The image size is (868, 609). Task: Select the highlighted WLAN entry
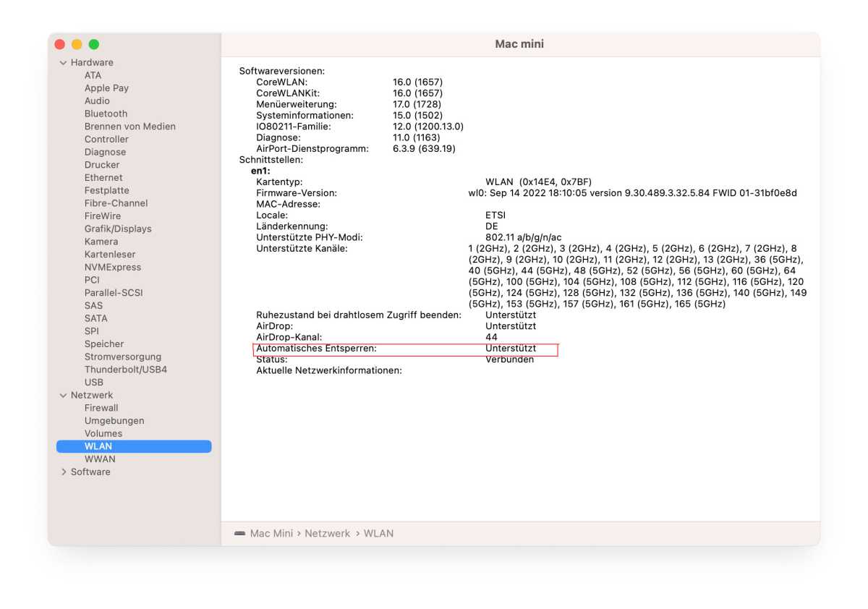[x=134, y=447]
